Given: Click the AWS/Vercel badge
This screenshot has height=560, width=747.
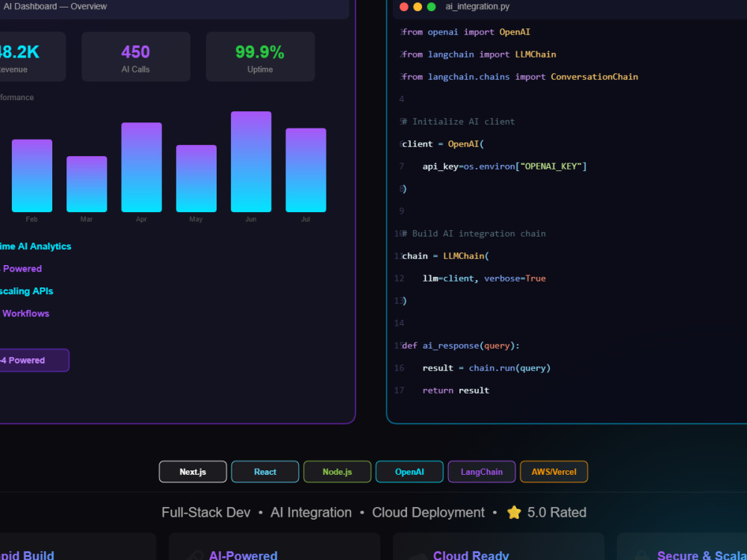Looking at the screenshot, I should coord(554,471).
